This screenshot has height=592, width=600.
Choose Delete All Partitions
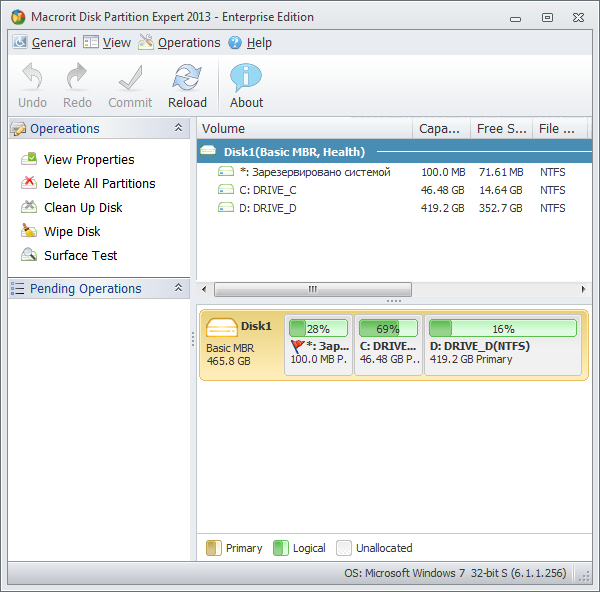99,183
